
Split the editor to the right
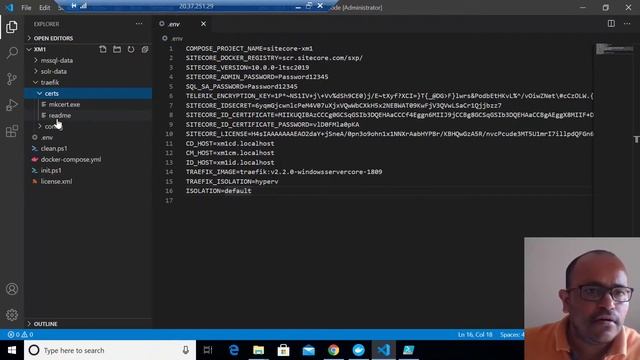point(611,24)
